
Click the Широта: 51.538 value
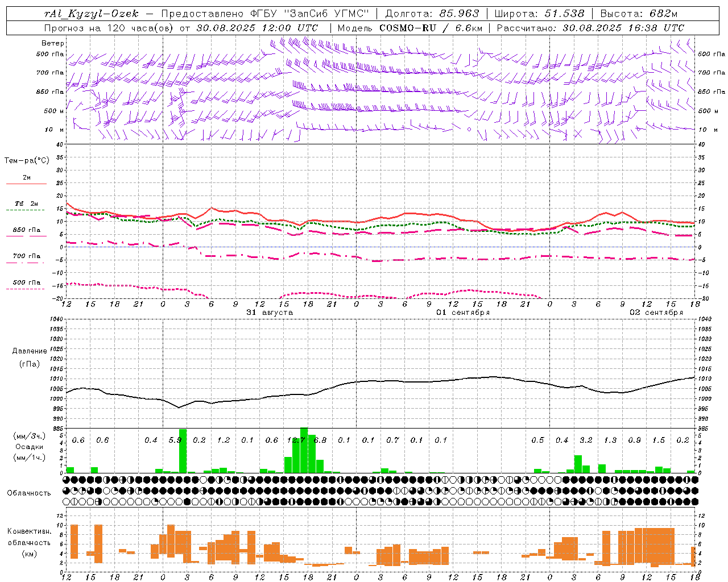point(539,14)
